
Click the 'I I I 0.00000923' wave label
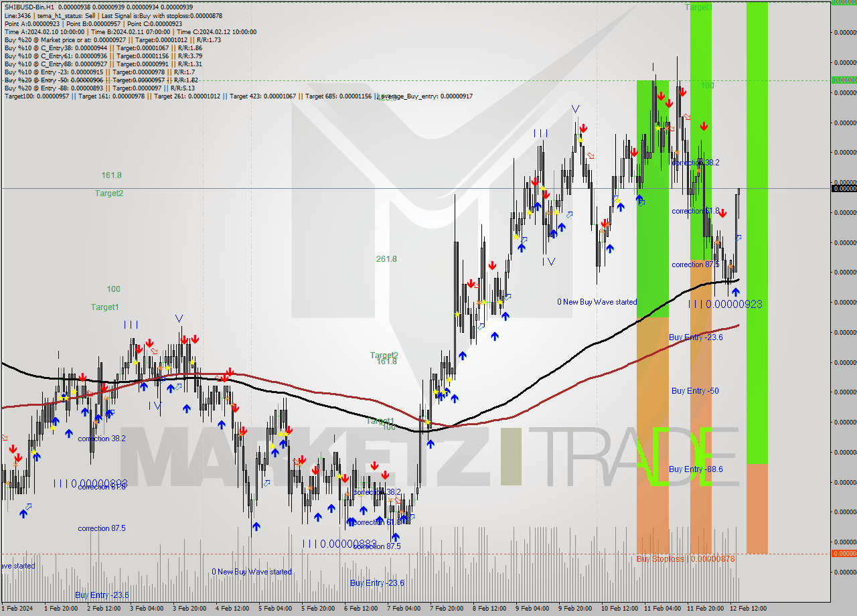click(x=725, y=304)
